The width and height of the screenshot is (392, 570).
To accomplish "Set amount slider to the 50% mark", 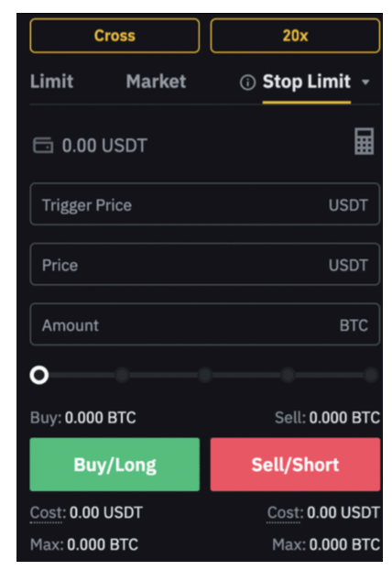I will tap(205, 375).
